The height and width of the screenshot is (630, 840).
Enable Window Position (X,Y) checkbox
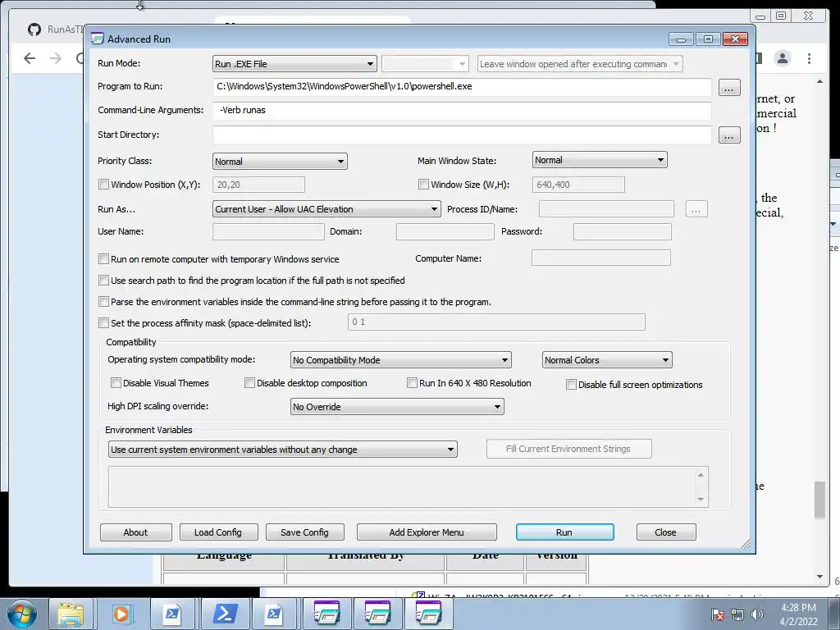[103, 185]
